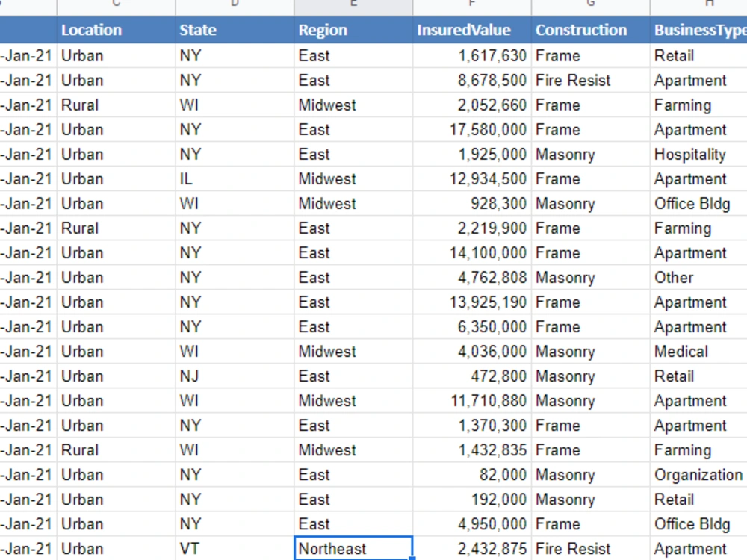This screenshot has width=747, height=560.
Task: Click the cell with value 1,617,630
Action: click(x=471, y=56)
